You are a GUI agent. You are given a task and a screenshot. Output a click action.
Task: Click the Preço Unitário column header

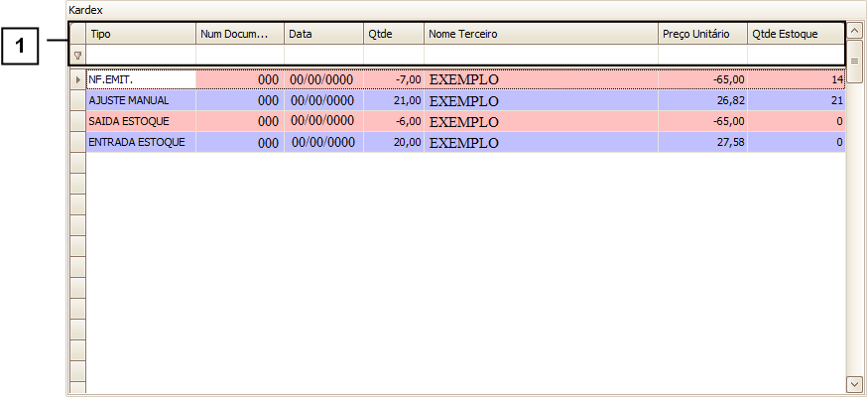[x=702, y=34]
